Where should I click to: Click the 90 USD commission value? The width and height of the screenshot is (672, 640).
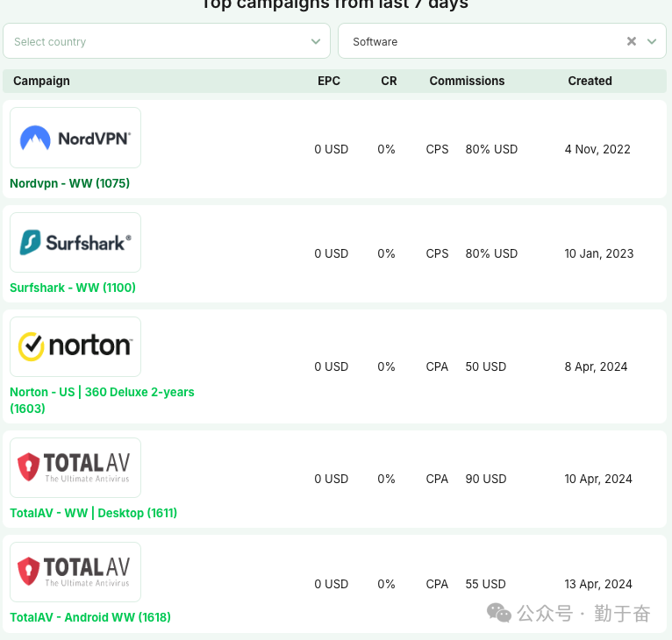pyautogui.click(x=485, y=479)
